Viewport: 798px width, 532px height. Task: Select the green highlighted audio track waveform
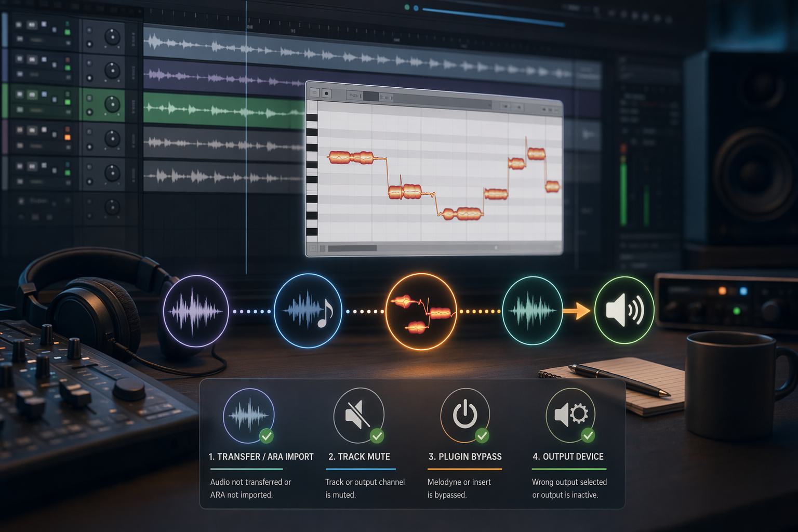(224, 110)
